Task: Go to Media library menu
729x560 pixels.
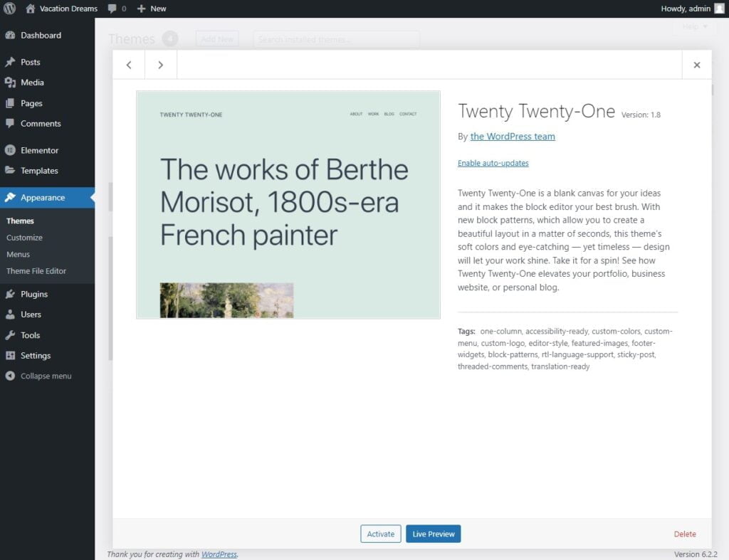Action: [x=32, y=83]
